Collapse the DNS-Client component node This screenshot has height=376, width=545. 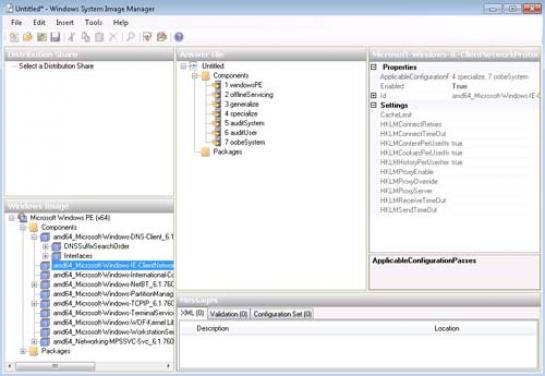[x=34, y=237]
